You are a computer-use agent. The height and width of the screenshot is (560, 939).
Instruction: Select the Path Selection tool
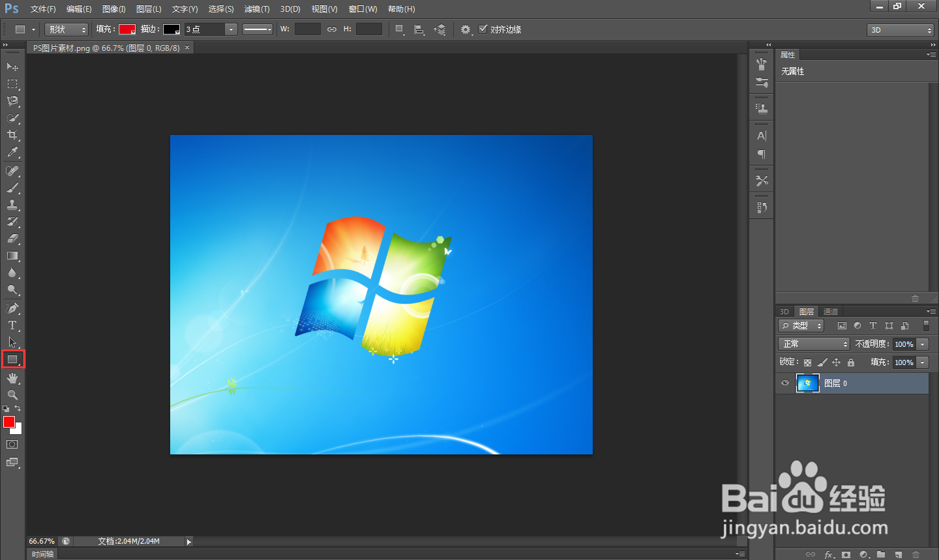click(x=12, y=342)
